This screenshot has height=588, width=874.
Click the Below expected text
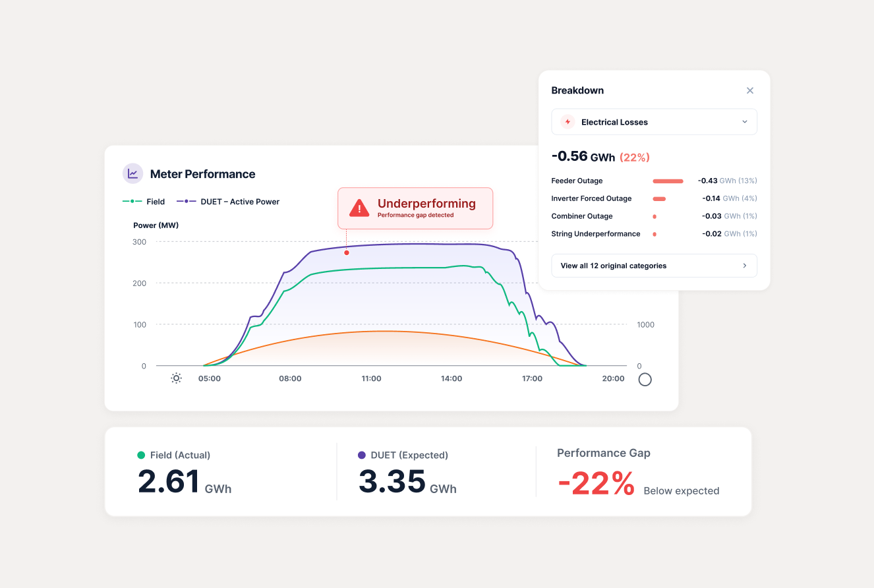pos(682,491)
